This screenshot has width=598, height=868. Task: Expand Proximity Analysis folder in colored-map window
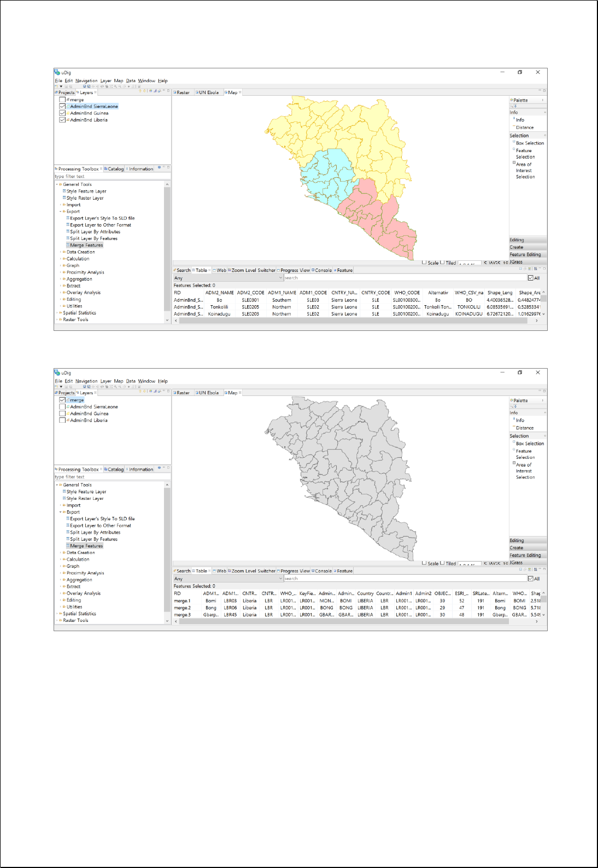click(x=61, y=272)
